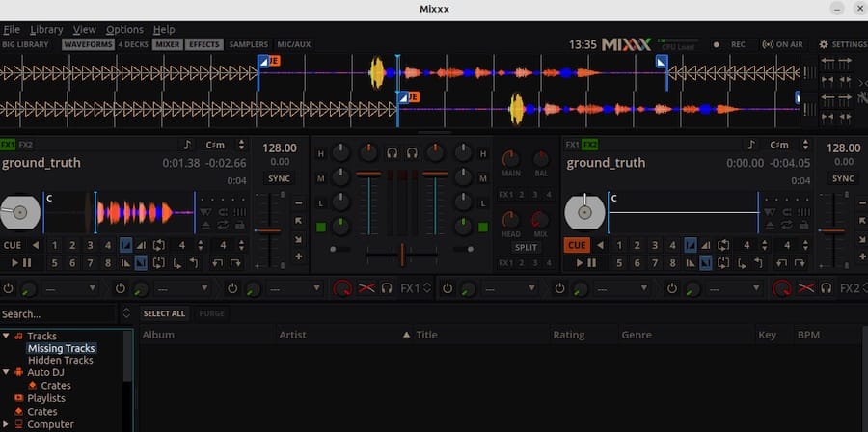Open the third FX1 effect selector dropdown

(x=294, y=288)
